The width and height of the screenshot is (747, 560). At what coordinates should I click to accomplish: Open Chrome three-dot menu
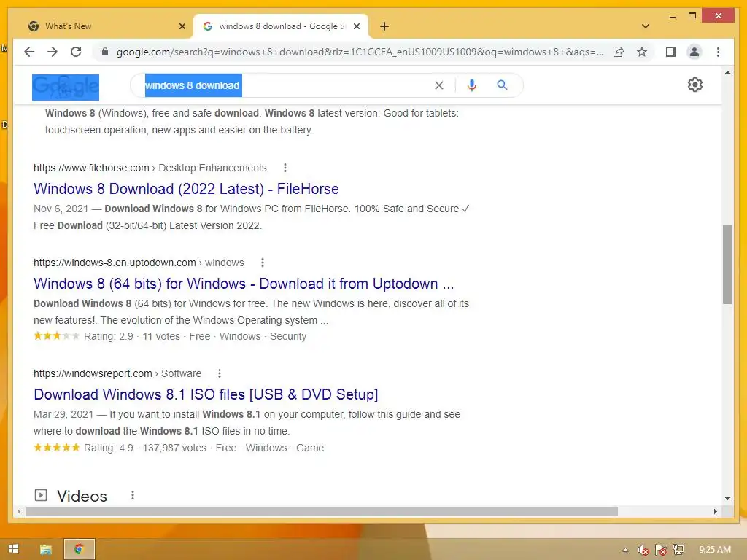click(718, 52)
